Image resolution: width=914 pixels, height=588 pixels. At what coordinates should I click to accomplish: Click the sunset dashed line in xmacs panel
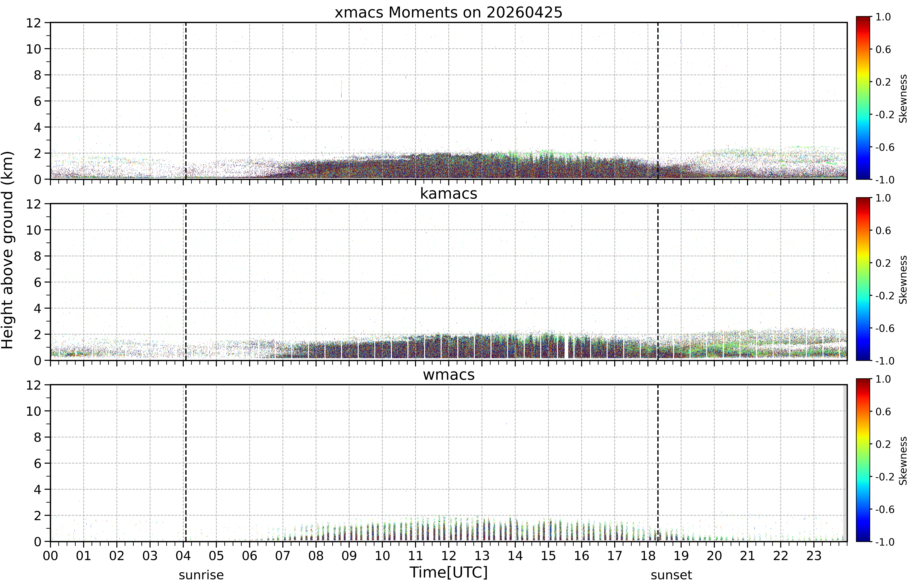[x=658, y=101]
